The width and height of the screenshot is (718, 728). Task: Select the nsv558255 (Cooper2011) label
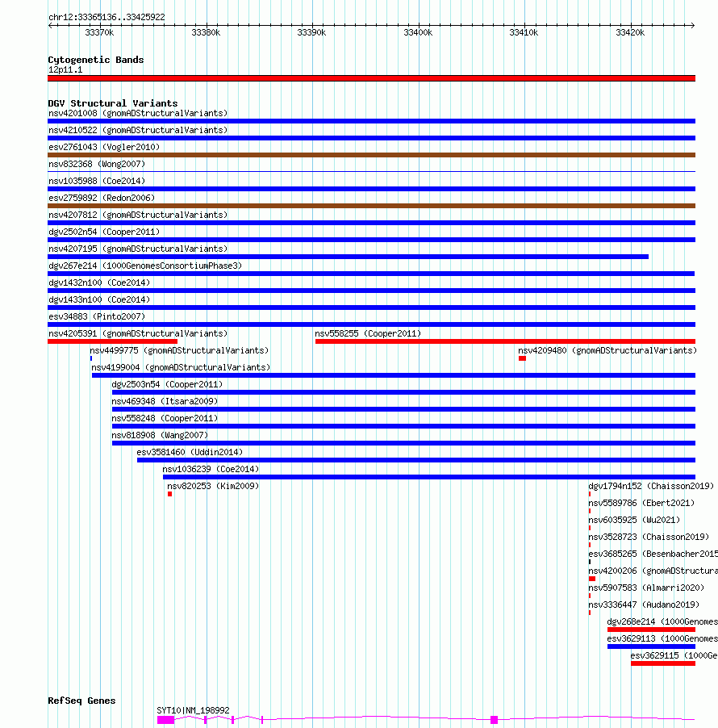pos(368,333)
